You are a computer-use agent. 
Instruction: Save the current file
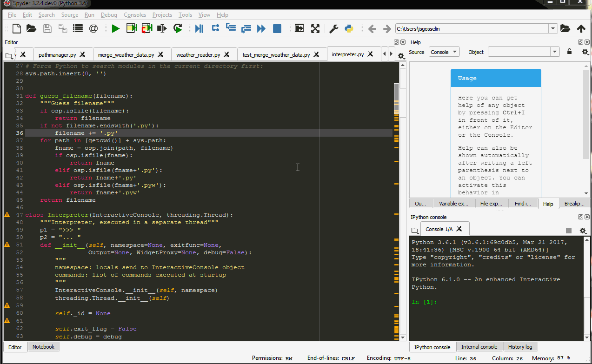click(x=47, y=29)
